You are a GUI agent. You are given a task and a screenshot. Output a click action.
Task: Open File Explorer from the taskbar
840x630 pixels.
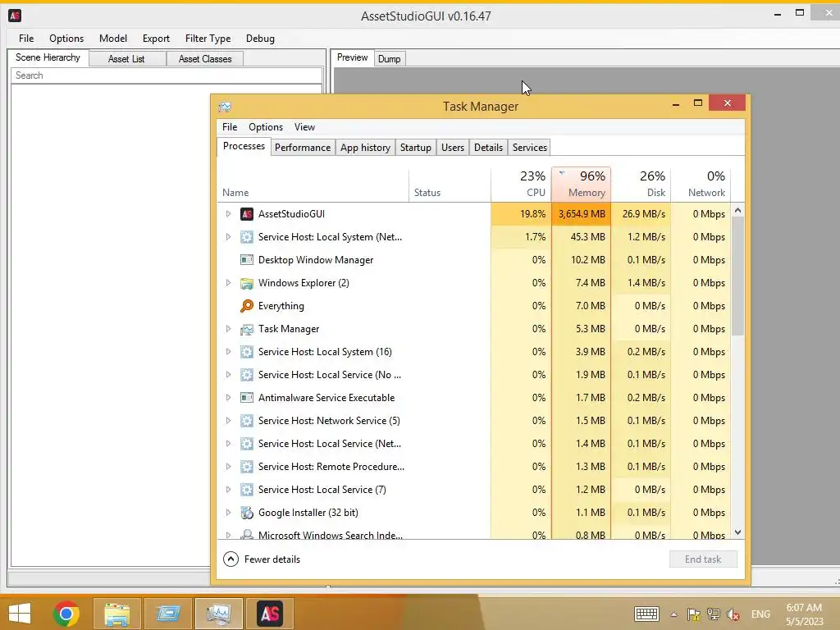tap(116, 614)
